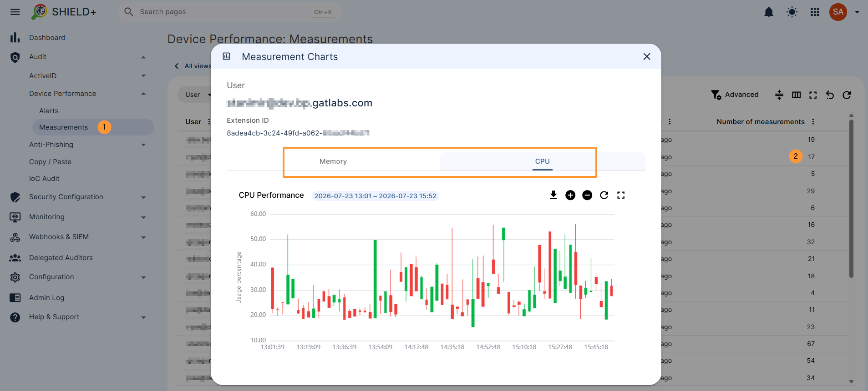Toggle the light/dark theme icon
The height and width of the screenshot is (391, 868).
pyautogui.click(x=792, y=12)
